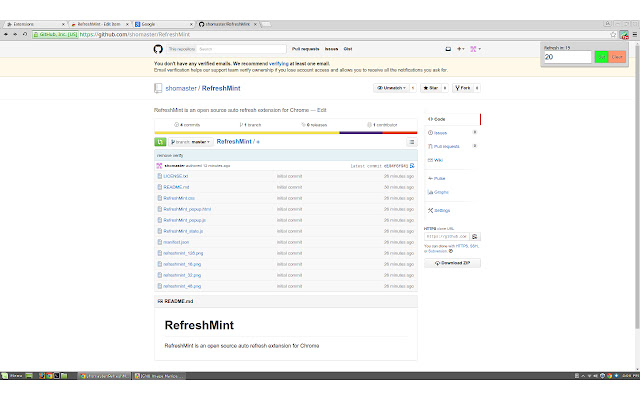
Task: Click the GitHub repository search field
Action: [241, 49]
